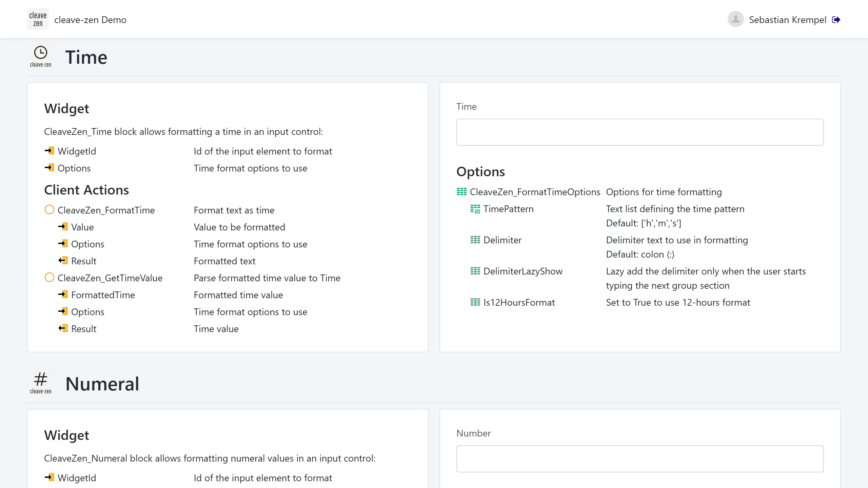This screenshot has height=488, width=868.
Task: Click the logout icon next to username
Action: [x=836, y=20]
